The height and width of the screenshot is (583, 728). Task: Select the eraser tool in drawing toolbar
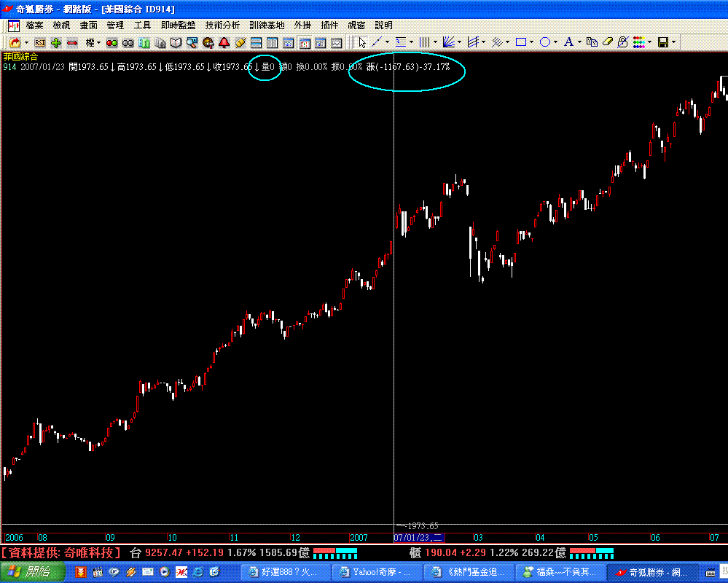click(x=608, y=42)
